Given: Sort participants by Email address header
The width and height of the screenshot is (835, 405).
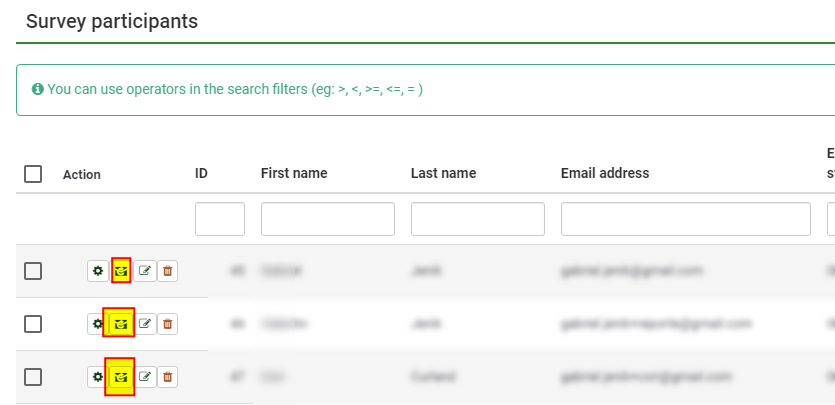Looking at the screenshot, I should pyautogui.click(x=605, y=173).
